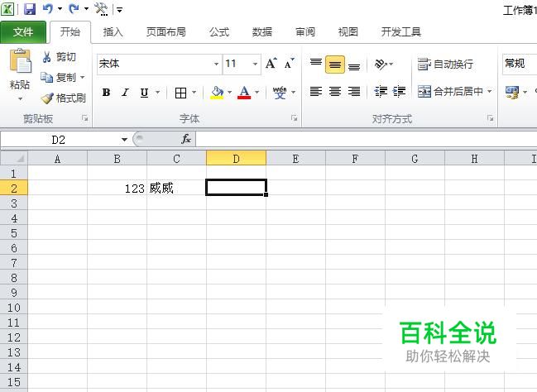
Task: Expand the font color dropdown arrow
Action: click(x=257, y=93)
